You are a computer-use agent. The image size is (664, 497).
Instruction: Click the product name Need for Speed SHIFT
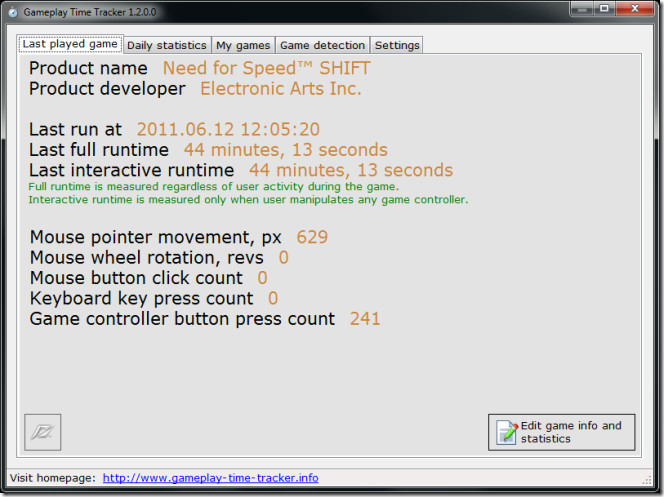[x=266, y=68]
